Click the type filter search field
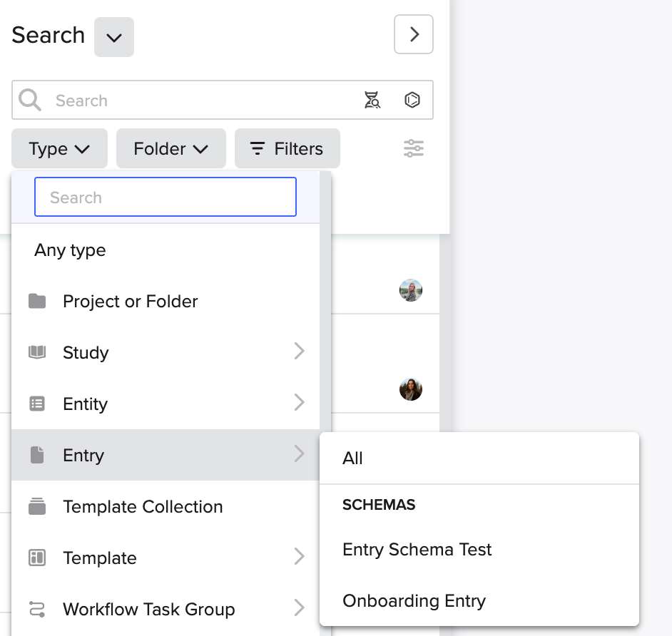Image resolution: width=672 pixels, height=636 pixels. coord(166,198)
